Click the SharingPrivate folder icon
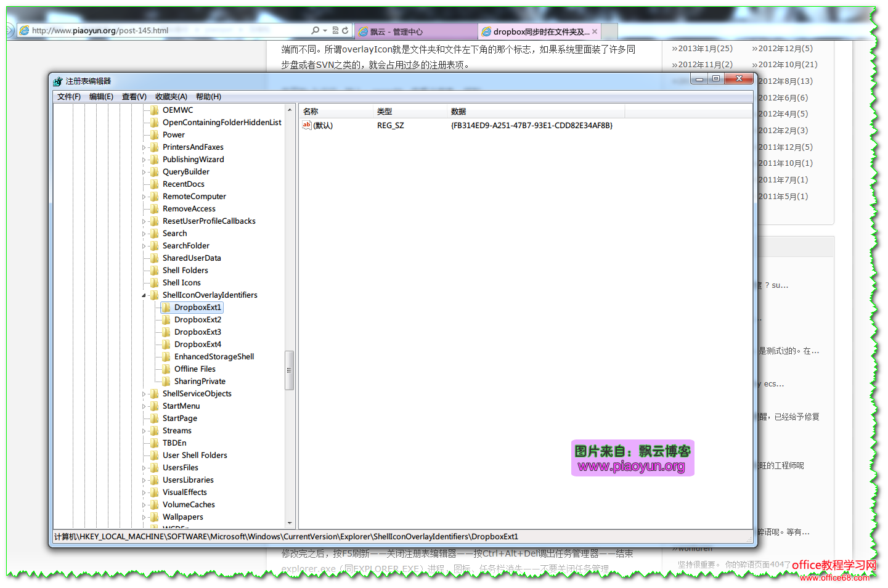This screenshot has width=888, height=588. pyautogui.click(x=166, y=382)
